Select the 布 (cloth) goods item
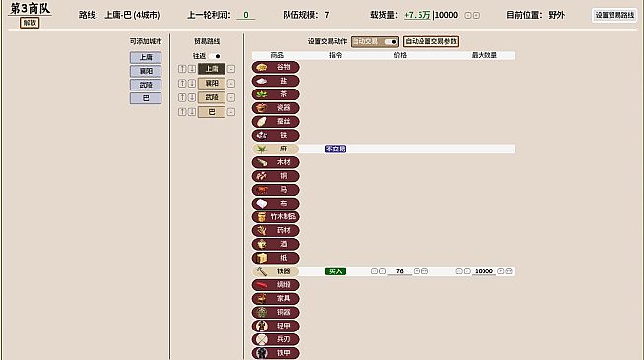The width and height of the screenshot is (644, 360). click(x=276, y=203)
